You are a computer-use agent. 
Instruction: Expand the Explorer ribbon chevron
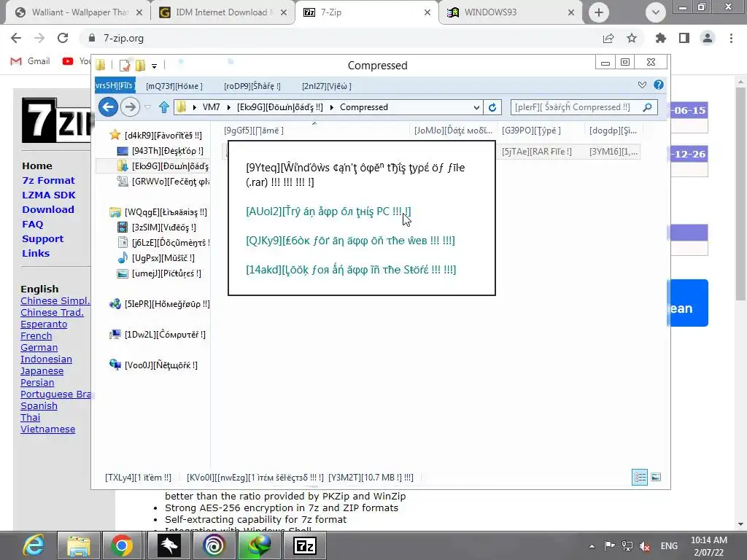pos(642,85)
